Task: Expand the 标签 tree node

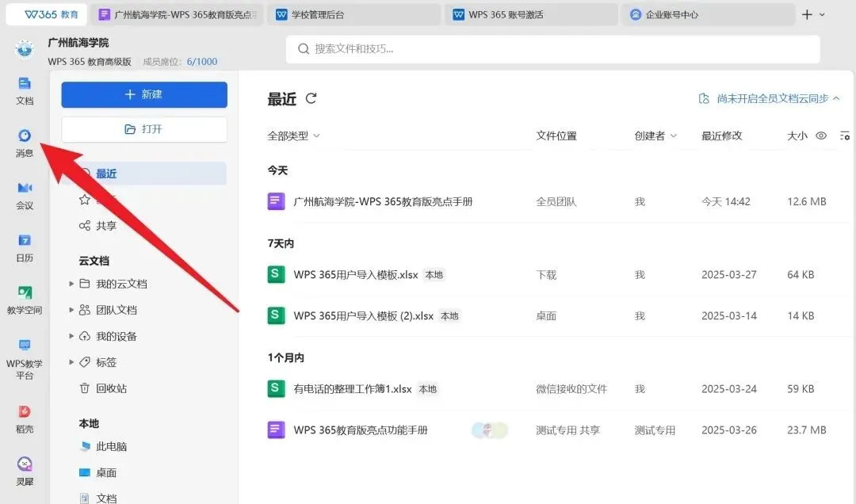Action: point(71,362)
